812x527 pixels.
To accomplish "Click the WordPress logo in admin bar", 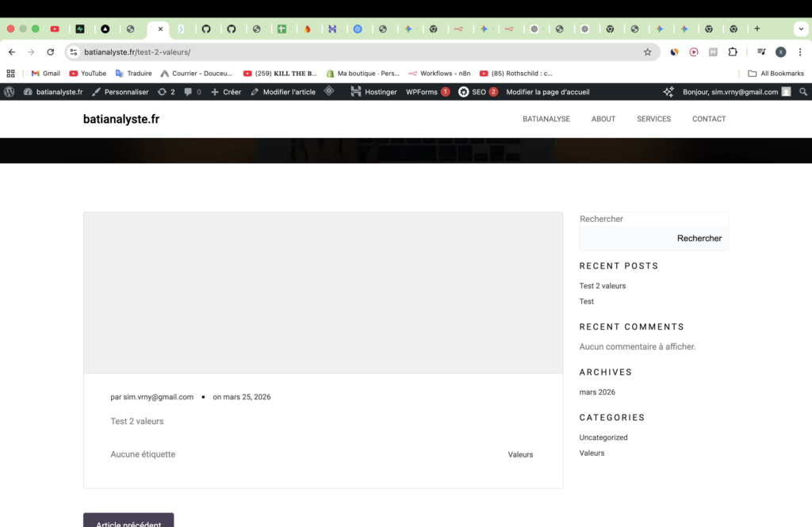I will pyautogui.click(x=9, y=92).
